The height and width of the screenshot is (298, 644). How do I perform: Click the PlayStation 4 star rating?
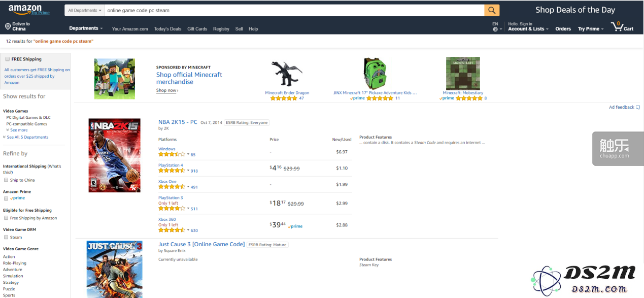(172, 171)
